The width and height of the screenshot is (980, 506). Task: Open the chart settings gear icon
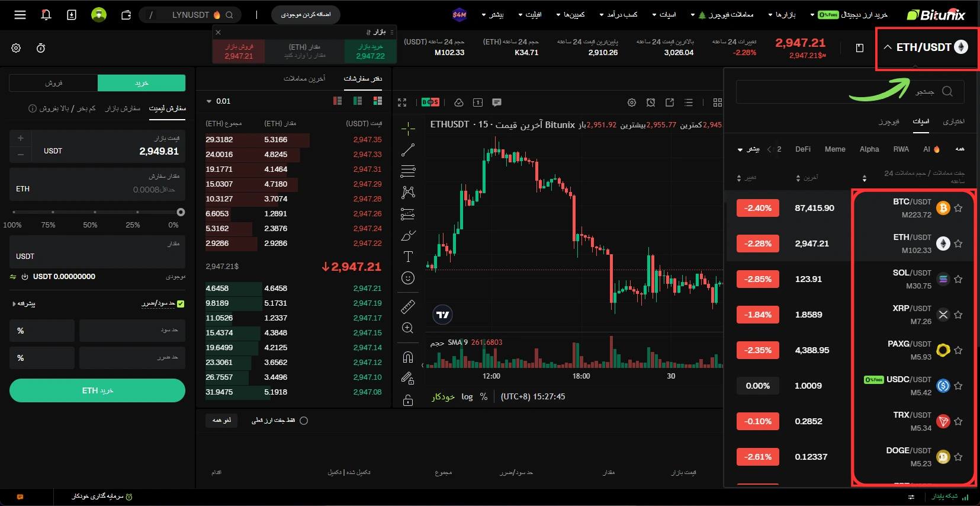(x=632, y=103)
